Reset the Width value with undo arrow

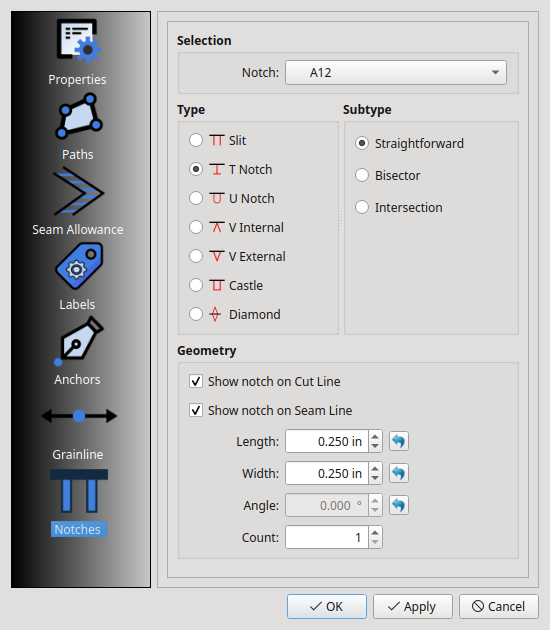click(x=399, y=473)
